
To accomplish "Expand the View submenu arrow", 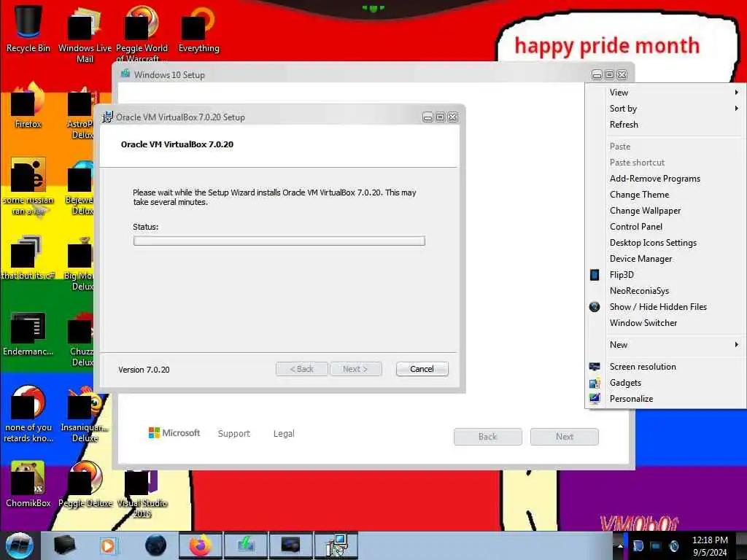I will coord(737,93).
